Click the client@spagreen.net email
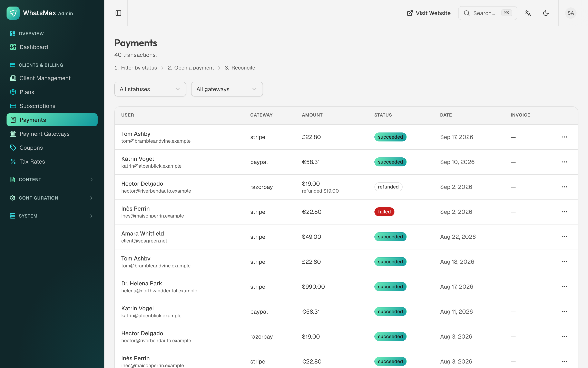The image size is (588, 368). (144, 241)
